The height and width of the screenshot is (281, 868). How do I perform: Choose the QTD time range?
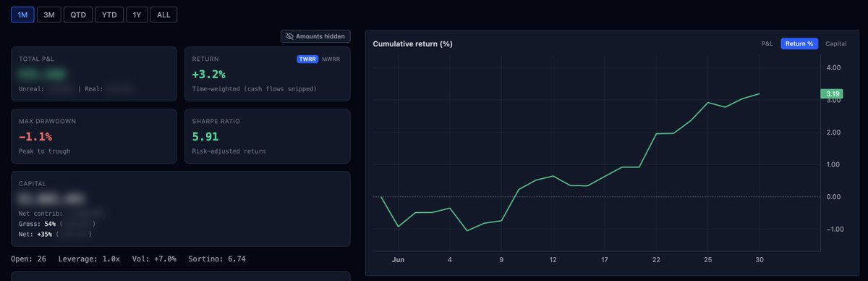[x=78, y=14]
